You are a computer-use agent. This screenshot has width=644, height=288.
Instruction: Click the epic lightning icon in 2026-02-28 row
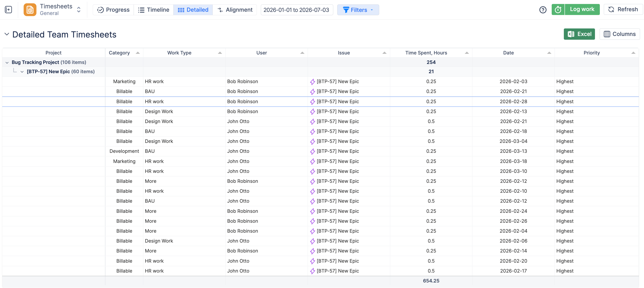point(313,102)
